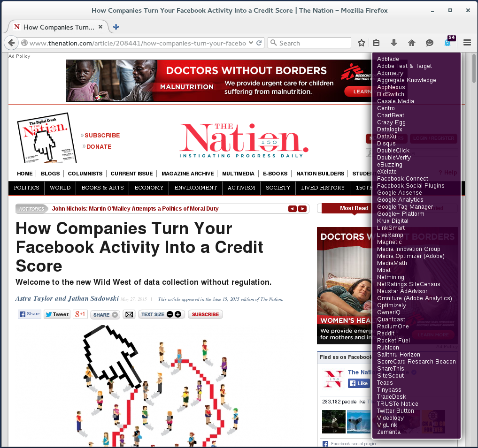
Task: Open the COLUMNISTS menu item
Action: coord(85,174)
